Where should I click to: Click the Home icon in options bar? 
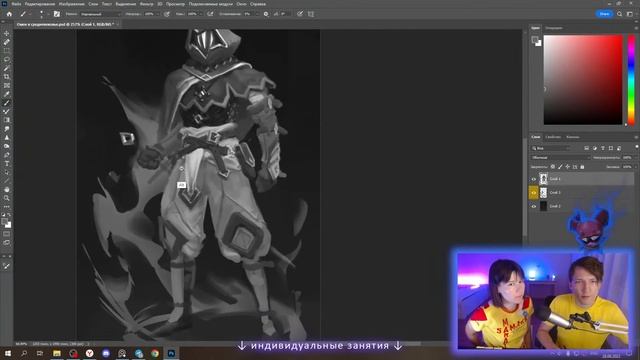pyautogui.click(x=9, y=14)
